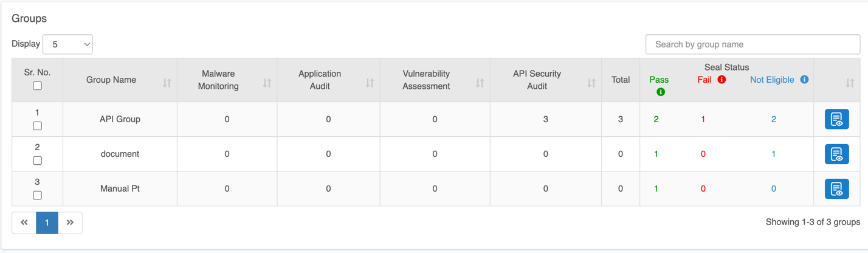Screen dimensions: 868x253
Task: Click the green Pass info icon
Action: tap(661, 92)
